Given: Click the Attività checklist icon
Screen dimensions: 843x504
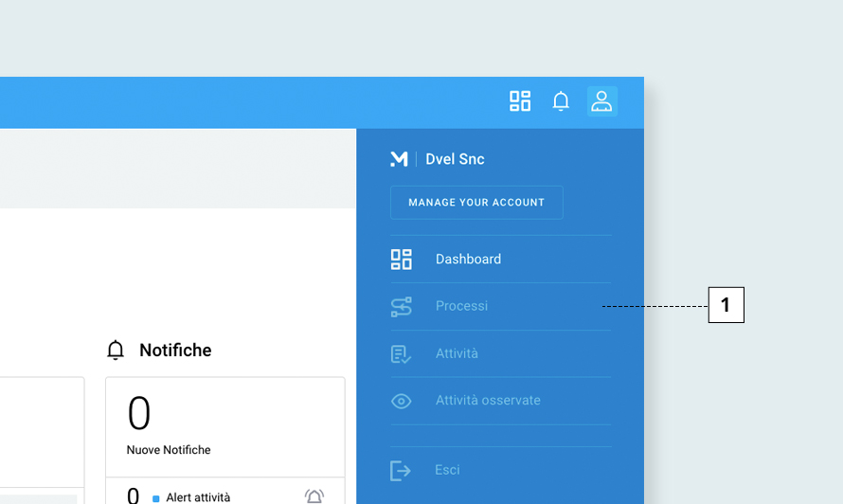Looking at the screenshot, I should [x=401, y=354].
